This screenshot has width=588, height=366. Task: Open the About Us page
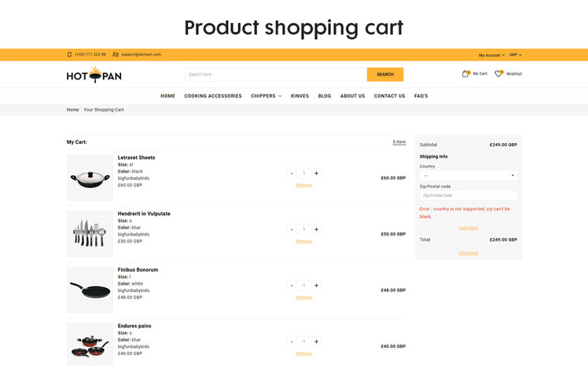352,96
